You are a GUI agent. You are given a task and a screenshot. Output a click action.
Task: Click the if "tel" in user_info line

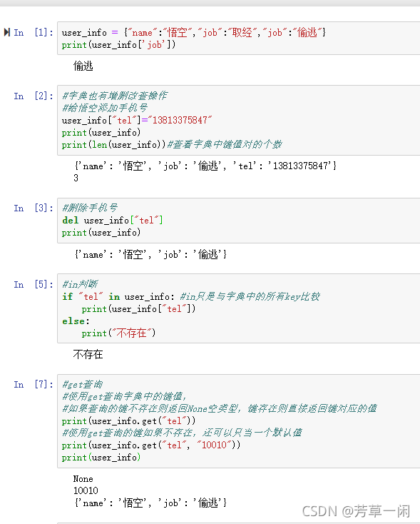point(191,296)
